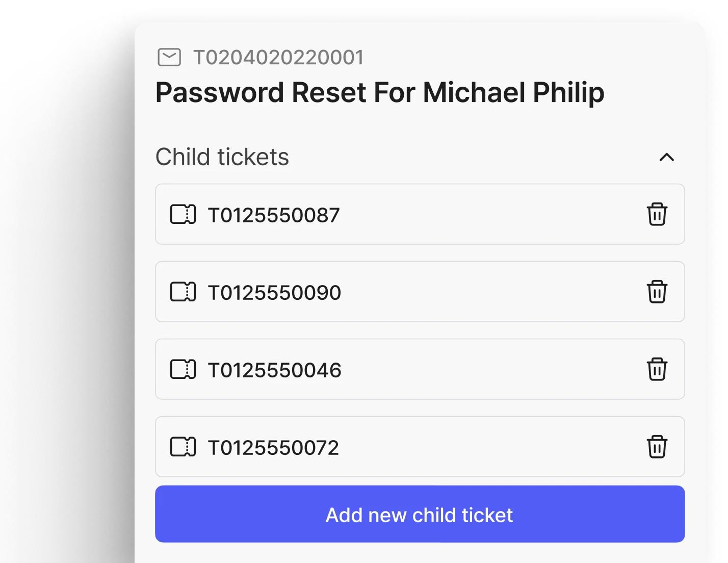The height and width of the screenshot is (563, 728).
Task: Delete child ticket T0125550072
Action: [x=657, y=447]
